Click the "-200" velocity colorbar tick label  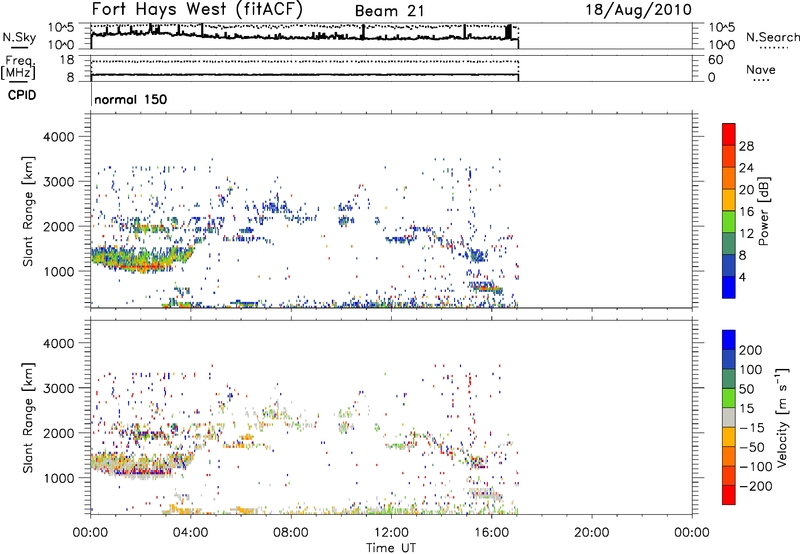(758, 486)
